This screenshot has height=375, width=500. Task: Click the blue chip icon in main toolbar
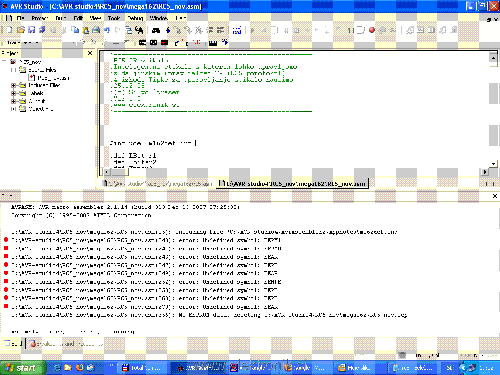pos(237,30)
